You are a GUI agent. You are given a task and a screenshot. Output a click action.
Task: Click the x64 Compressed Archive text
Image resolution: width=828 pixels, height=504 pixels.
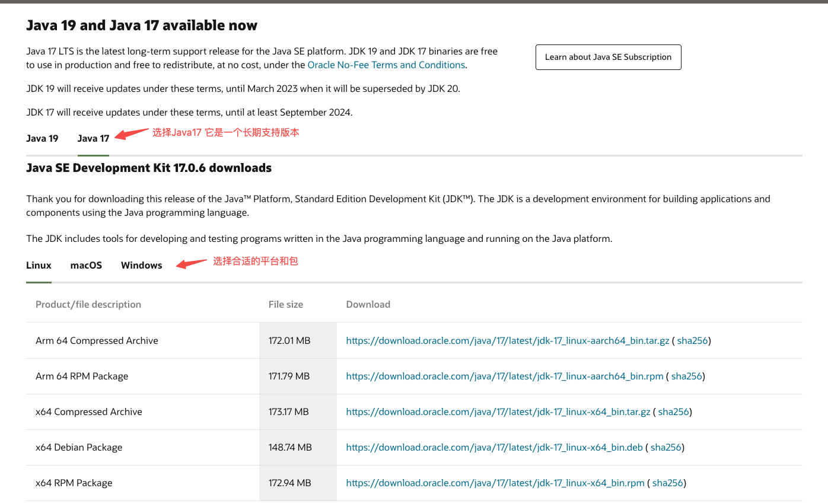pos(89,412)
